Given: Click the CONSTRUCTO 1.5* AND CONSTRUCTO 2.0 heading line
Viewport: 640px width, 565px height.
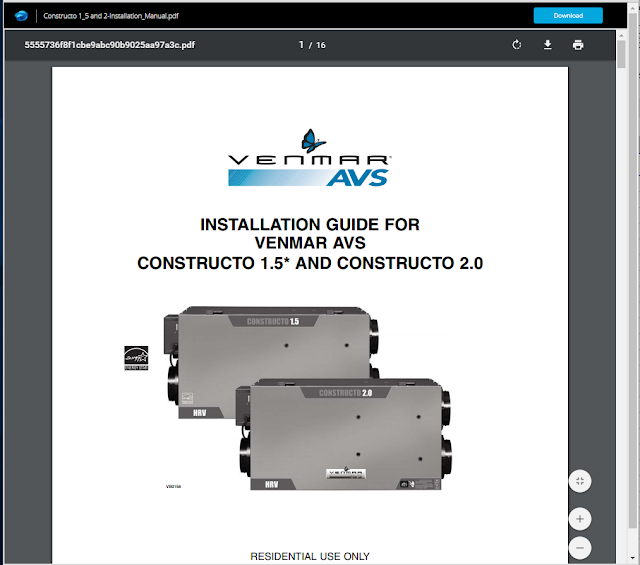Looking at the screenshot, I should click(x=310, y=263).
